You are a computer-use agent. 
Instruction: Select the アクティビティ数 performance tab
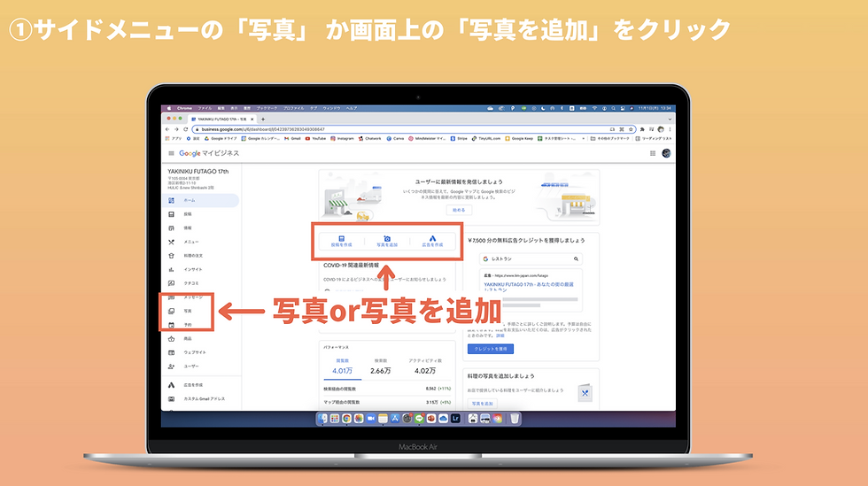point(424,367)
